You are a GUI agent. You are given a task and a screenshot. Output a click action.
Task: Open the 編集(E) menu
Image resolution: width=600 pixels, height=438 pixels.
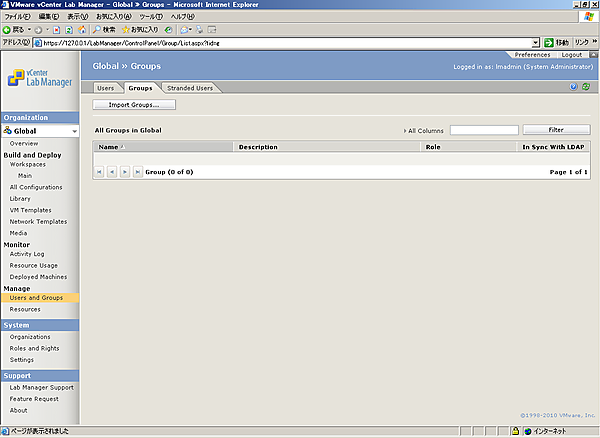click(x=49, y=17)
